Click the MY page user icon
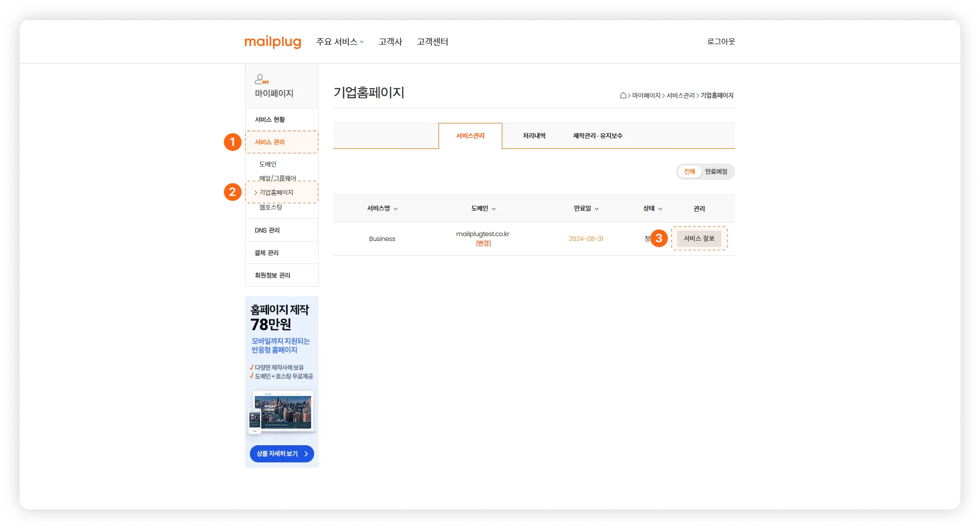 (x=261, y=79)
